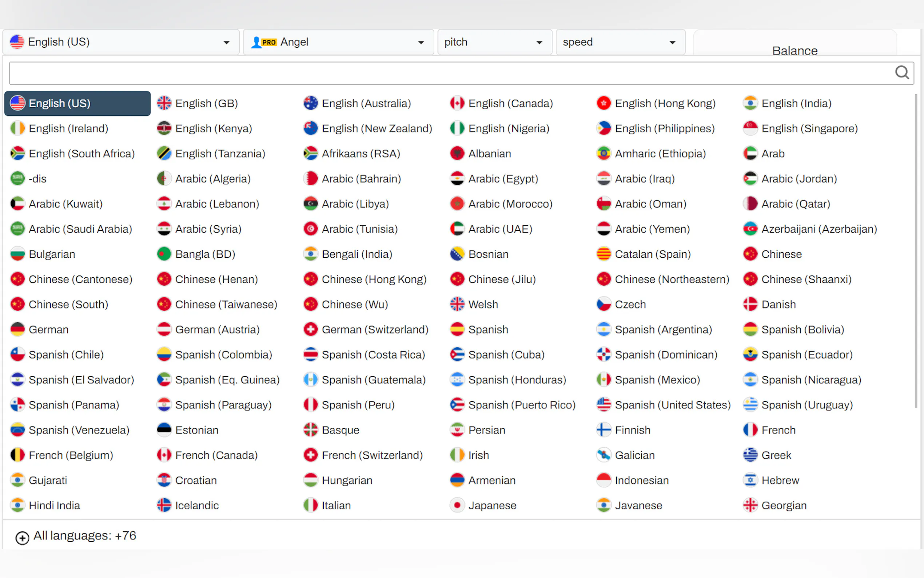
Task: Click the Japanese flag icon
Action: click(457, 505)
